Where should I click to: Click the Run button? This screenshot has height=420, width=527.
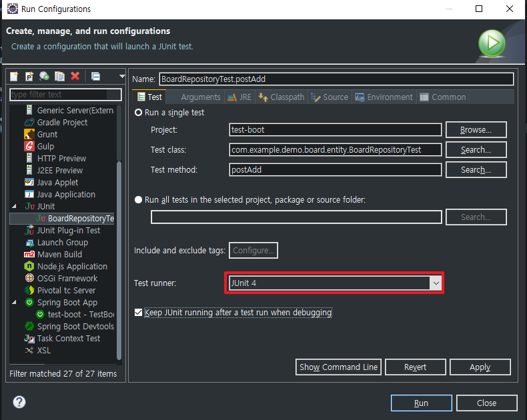pos(421,403)
